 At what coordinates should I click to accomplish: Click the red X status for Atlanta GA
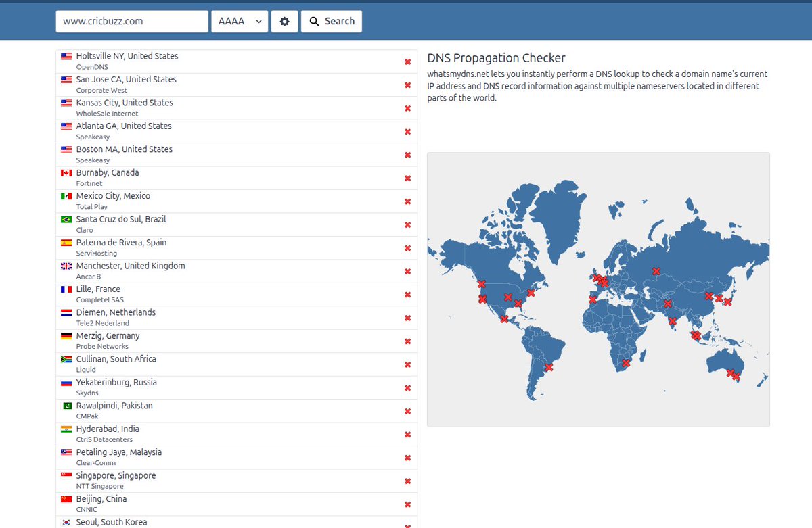click(x=407, y=132)
